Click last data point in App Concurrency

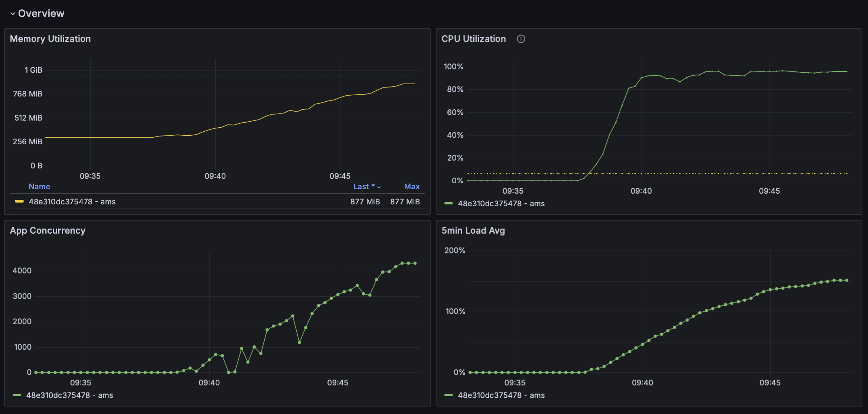pyautogui.click(x=415, y=263)
